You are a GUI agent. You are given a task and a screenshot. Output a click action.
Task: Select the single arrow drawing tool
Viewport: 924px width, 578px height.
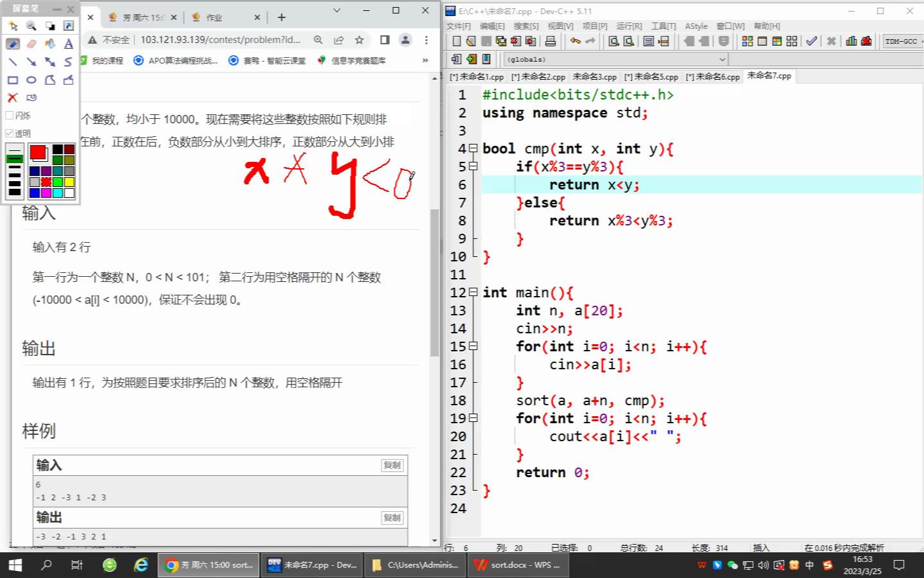click(x=31, y=62)
